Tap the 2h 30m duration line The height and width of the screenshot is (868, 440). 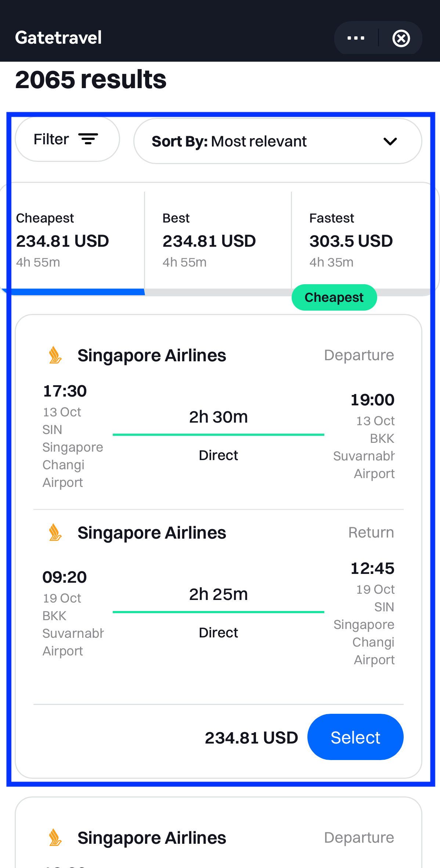(x=218, y=434)
